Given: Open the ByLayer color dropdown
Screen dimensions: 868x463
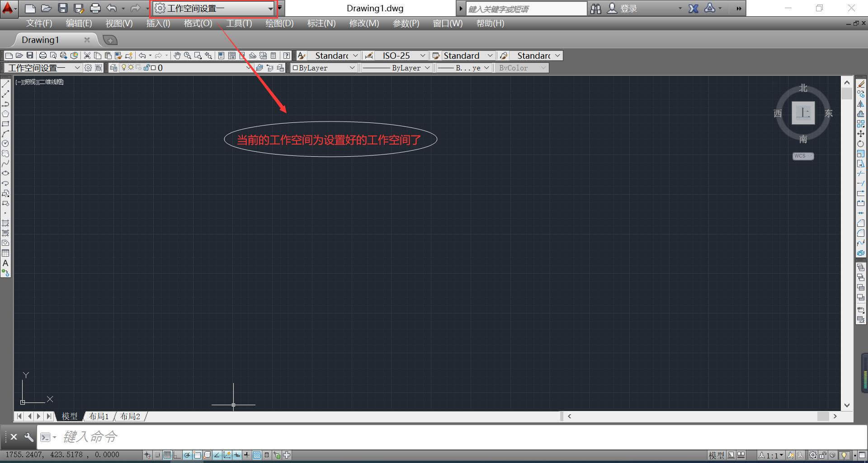Looking at the screenshot, I should [x=352, y=68].
